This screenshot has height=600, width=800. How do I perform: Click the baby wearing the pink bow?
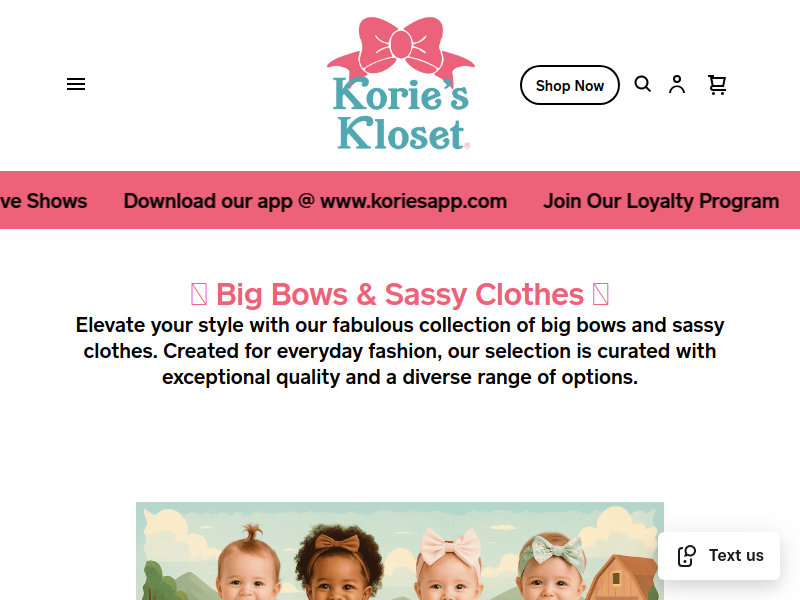click(449, 565)
